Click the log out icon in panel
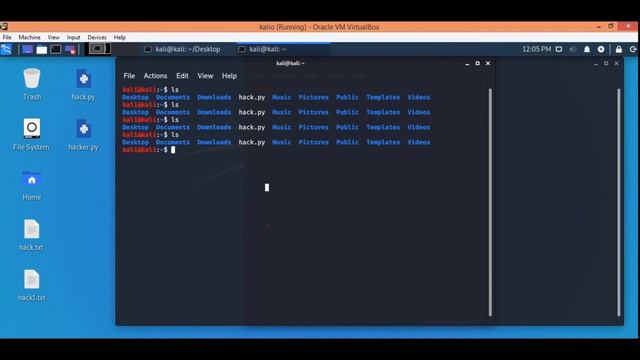The height and width of the screenshot is (360, 640). [x=633, y=49]
